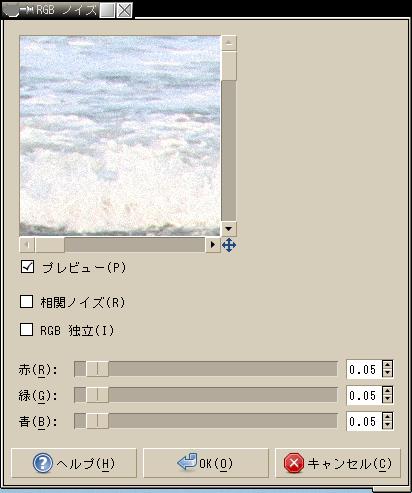
Task: Close the RGB ノイズ dialog window
Action: [124, 11]
